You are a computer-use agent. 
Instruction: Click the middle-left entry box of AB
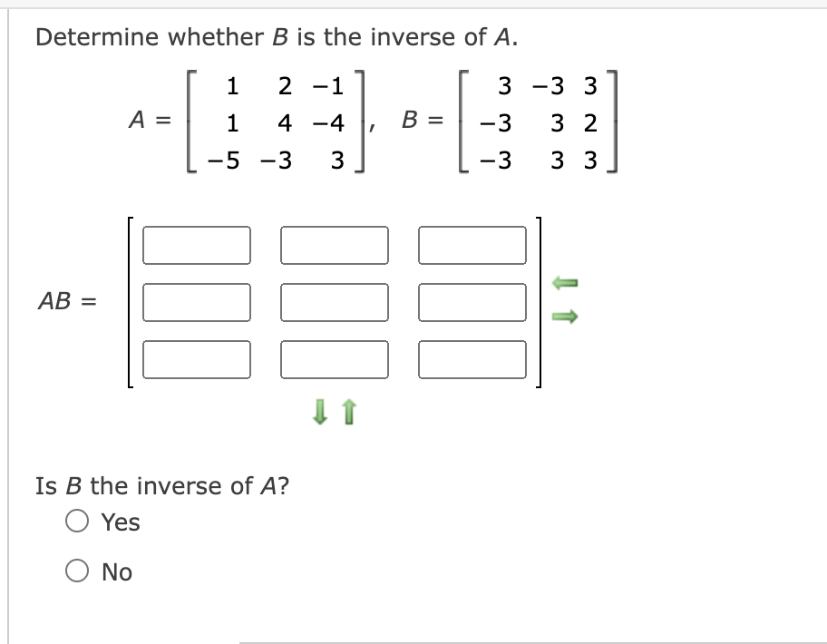pyautogui.click(x=196, y=302)
